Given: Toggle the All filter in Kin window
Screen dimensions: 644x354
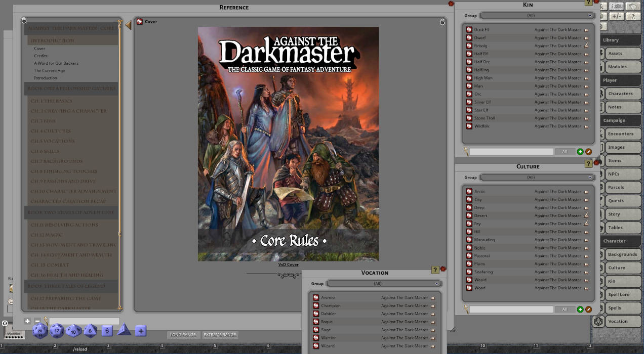Looking at the screenshot, I should coord(565,152).
